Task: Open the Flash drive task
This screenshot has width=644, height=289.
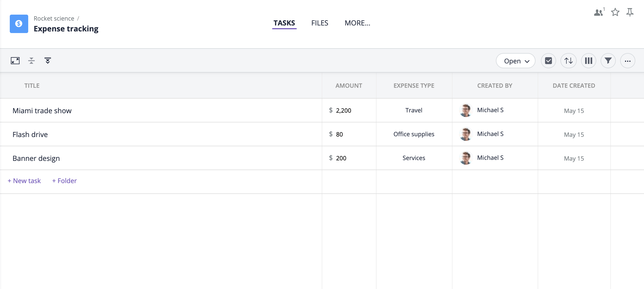Action: [x=30, y=134]
